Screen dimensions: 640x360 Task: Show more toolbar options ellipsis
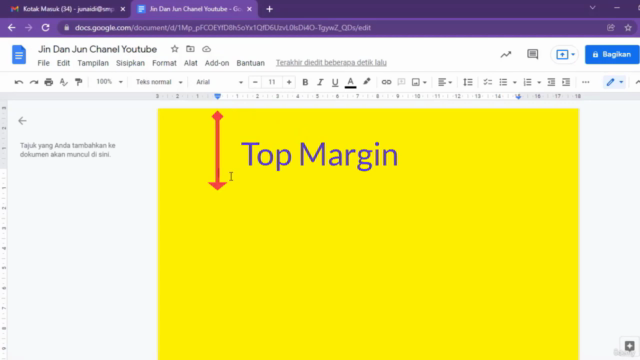tap(586, 82)
